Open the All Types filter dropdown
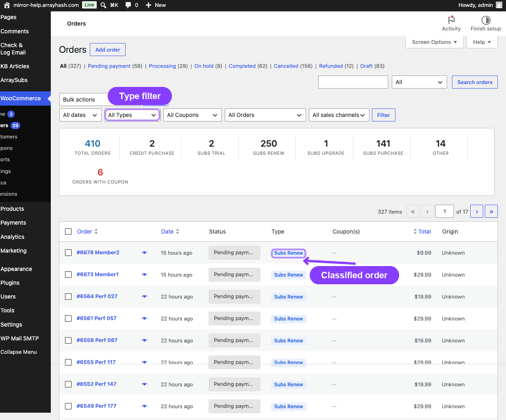 132,115
